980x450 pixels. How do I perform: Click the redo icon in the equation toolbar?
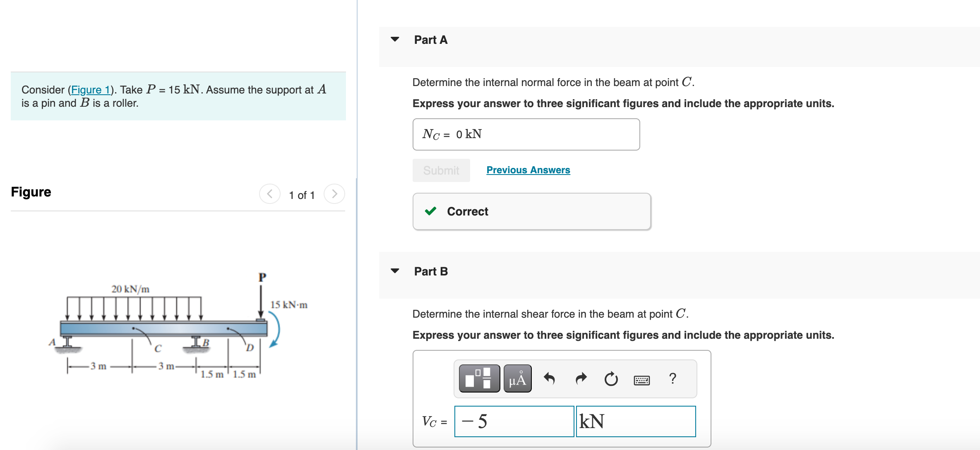point(581,378)
